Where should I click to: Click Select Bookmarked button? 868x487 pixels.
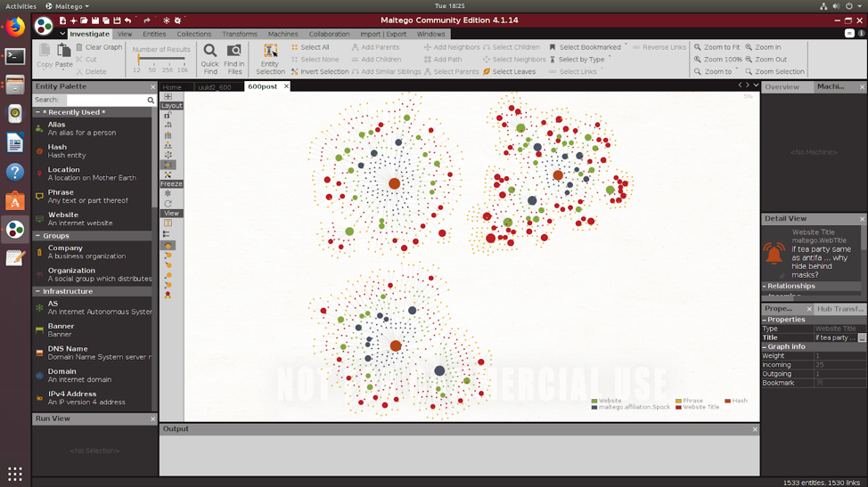585,47
